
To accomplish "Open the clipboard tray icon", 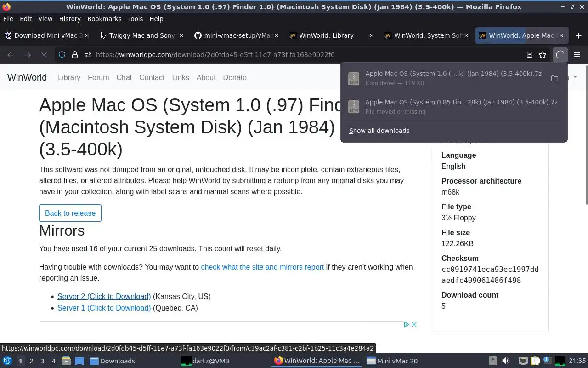I will [535, 361].
